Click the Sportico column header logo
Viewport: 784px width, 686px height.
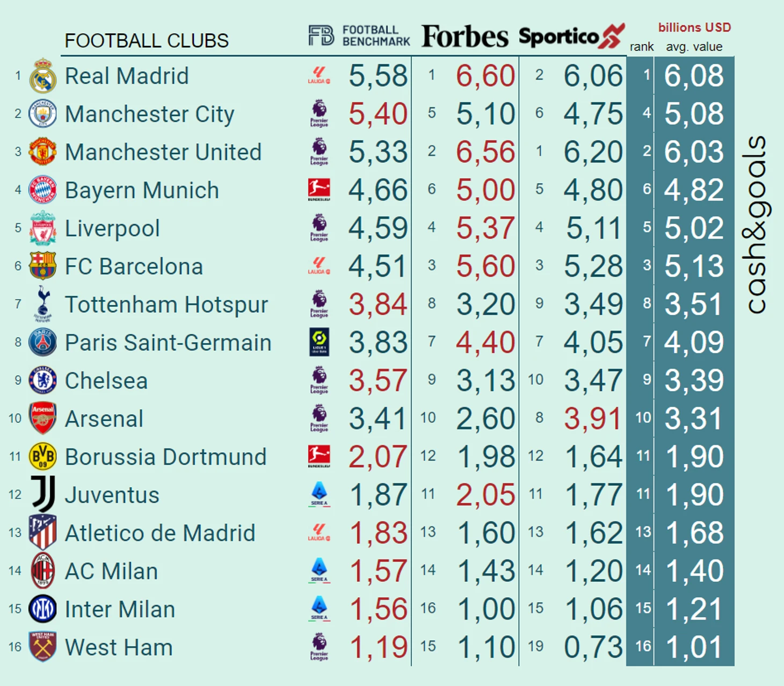tap(572, 36)
